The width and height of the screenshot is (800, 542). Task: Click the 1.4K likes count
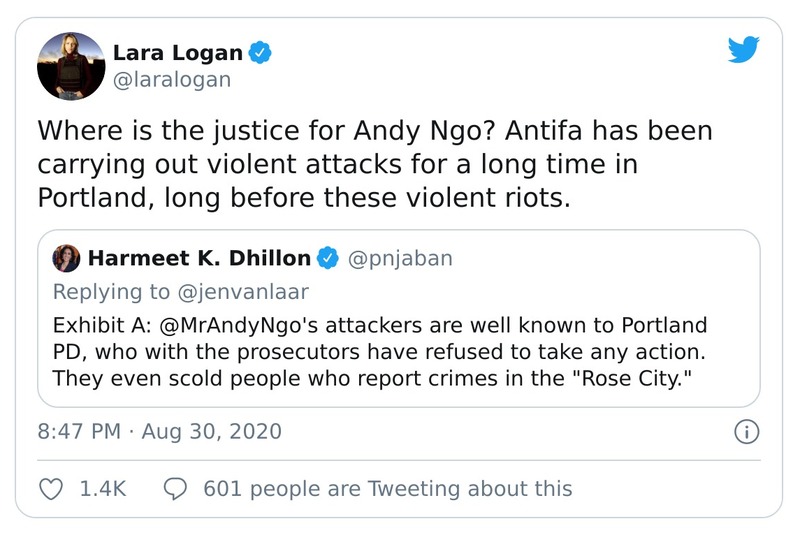tap(101, 489)
